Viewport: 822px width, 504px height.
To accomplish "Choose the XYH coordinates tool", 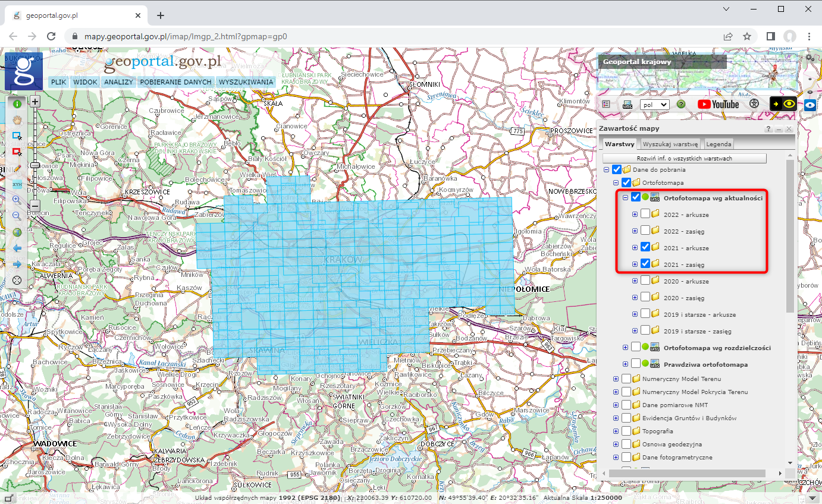I will (x=17, y=184).
